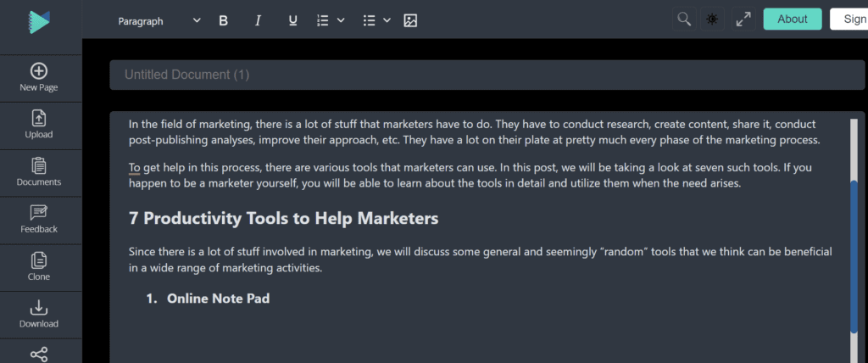Insert a numbered list
Screen dimensions: 868x363
coord(323,20)
